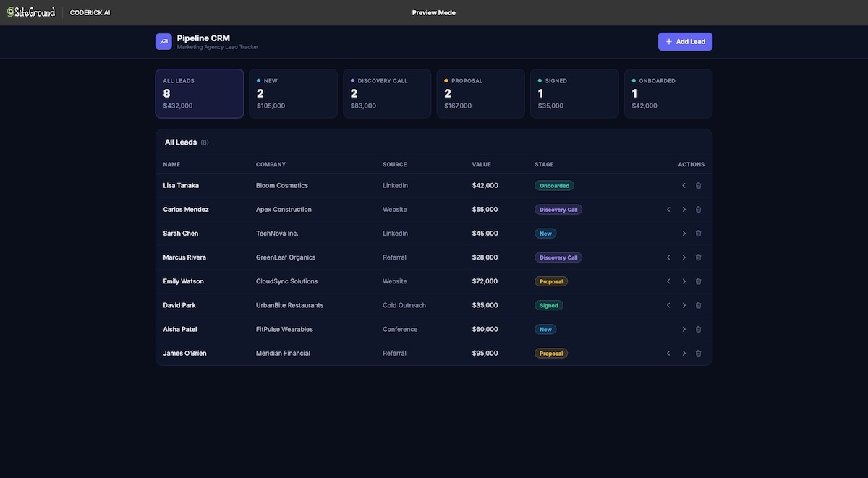Select the name Lisa Tanaka
Viewport: 868px width, 478px height.
(181, 186)
